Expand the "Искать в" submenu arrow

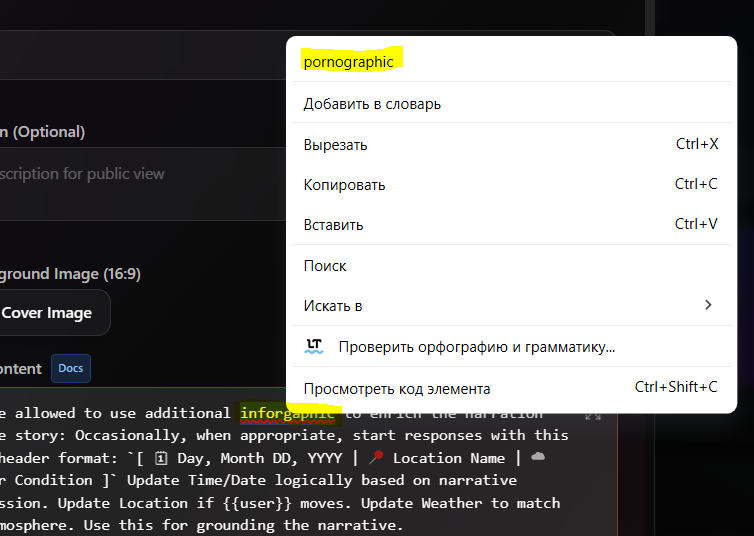pyautogui.click(x=708, y=305)
